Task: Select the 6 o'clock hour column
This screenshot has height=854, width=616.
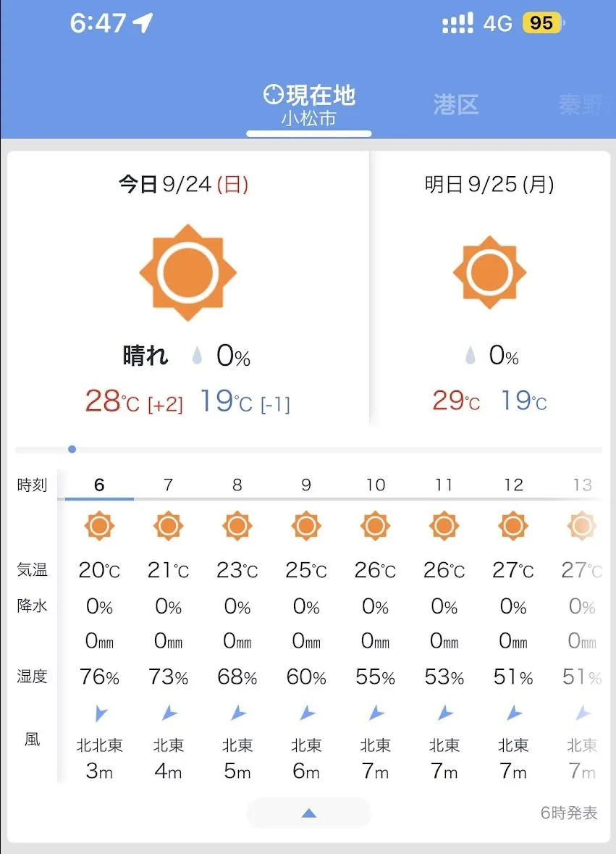Action: 99,485
